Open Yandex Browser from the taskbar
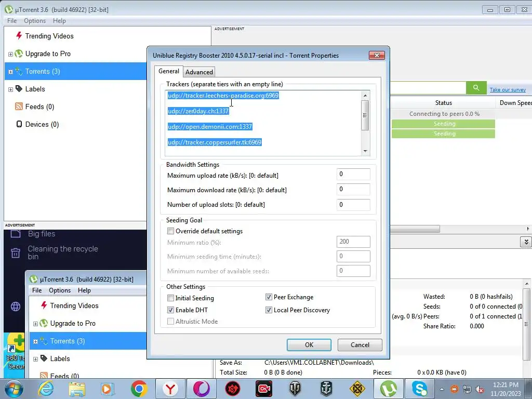The width and height of the screenshot is (532, 399). coord(170,389)
